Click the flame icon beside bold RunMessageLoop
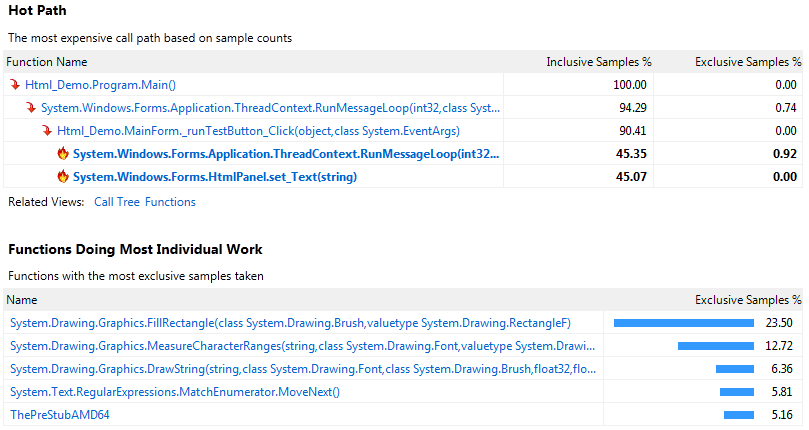The image size is (809, 430). pyautogui.click(x=63, y=154)
